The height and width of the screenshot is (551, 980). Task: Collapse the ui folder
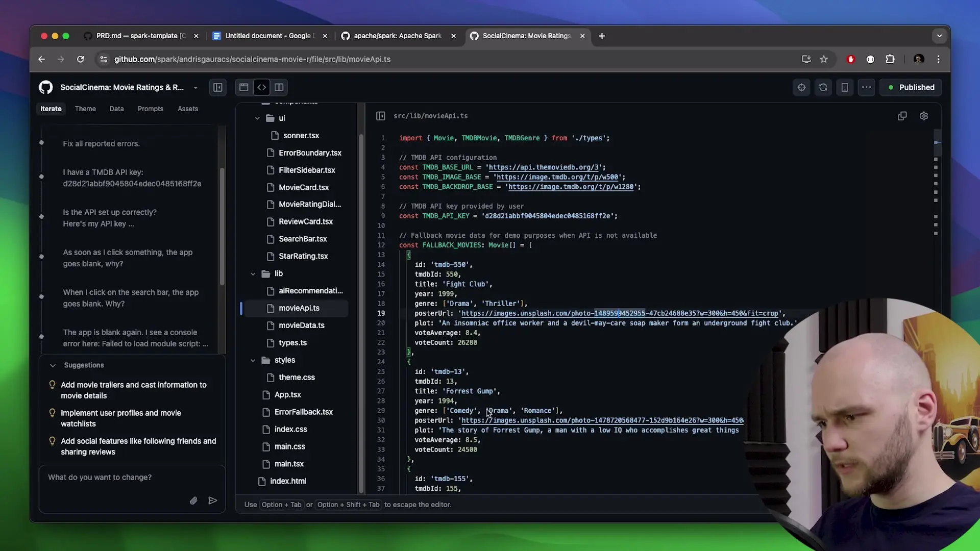(x=257, y=118)
